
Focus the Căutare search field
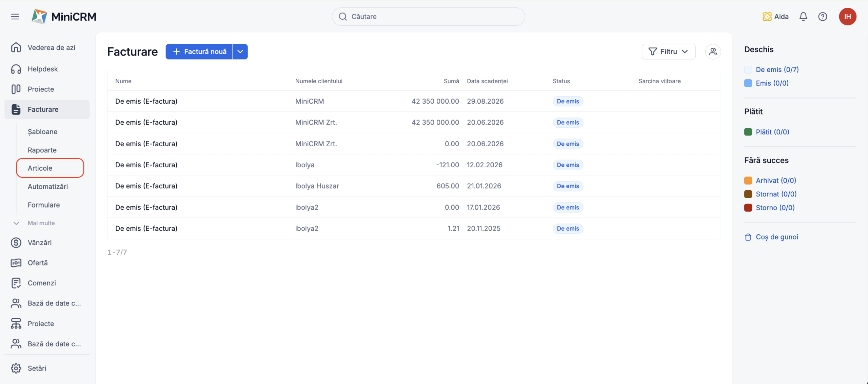(428, 17)
